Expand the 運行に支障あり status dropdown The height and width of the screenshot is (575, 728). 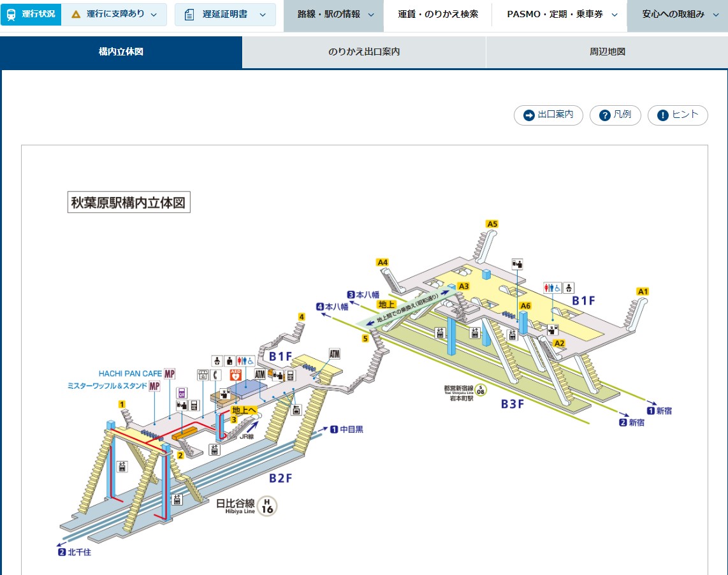tap(115, 14)
